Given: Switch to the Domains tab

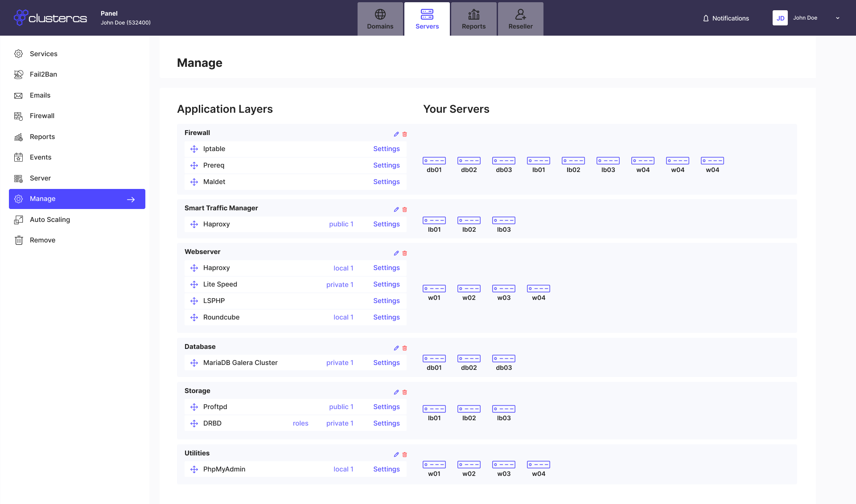Looking at the screenshot, I should [380, 19].
